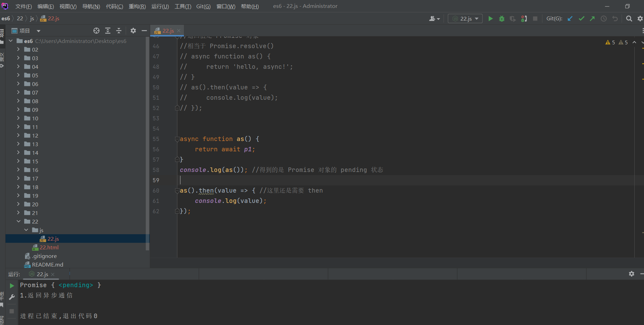Expand folder 02 in project tree
The width and height of the screenshot is (644, 325).
pos(18,50)
